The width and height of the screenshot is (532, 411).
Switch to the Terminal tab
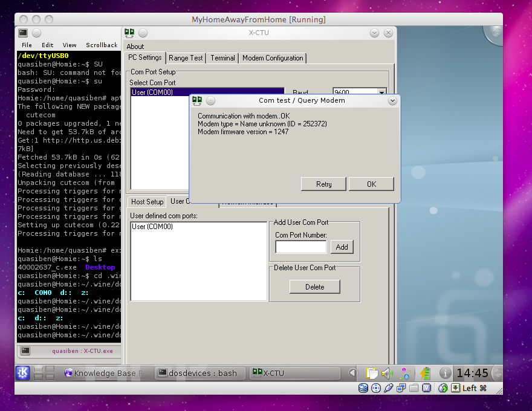pos(222,58)
